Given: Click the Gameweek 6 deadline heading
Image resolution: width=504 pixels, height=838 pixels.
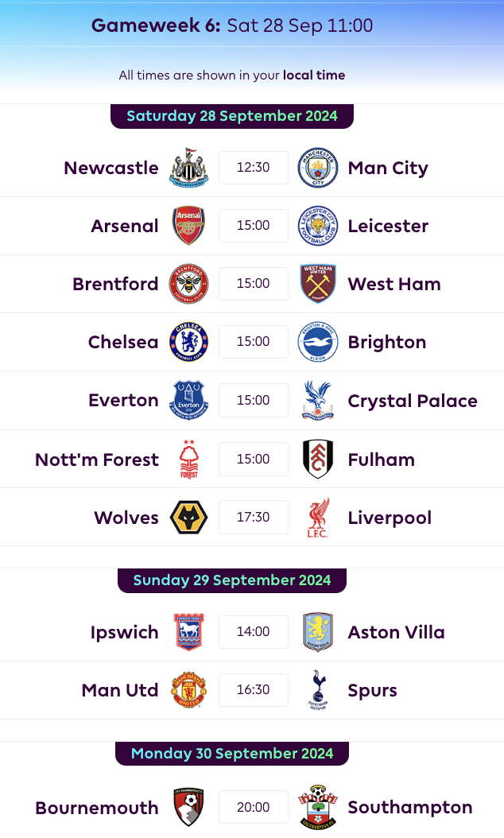Looking at the screenshot, I should [x=232, y=25].
